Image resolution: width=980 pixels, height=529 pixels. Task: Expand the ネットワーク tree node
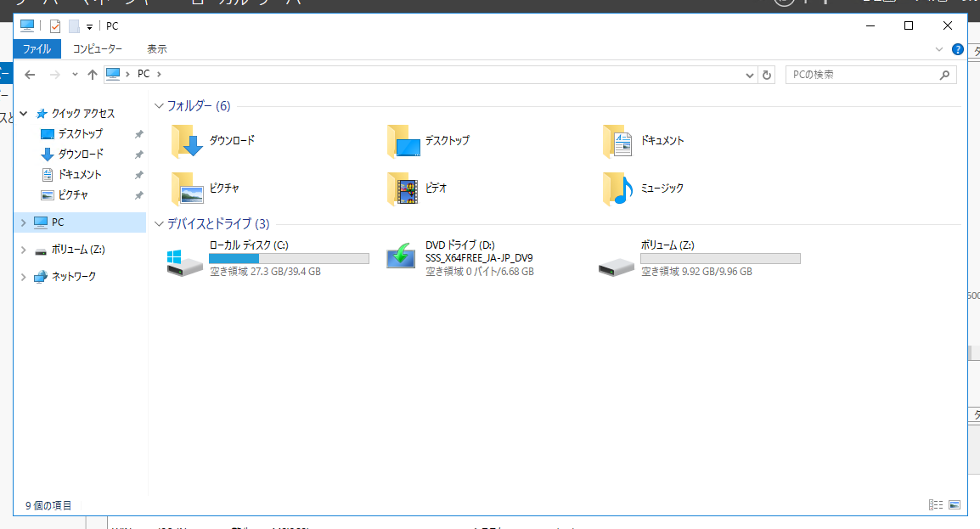tap(24, 277)
